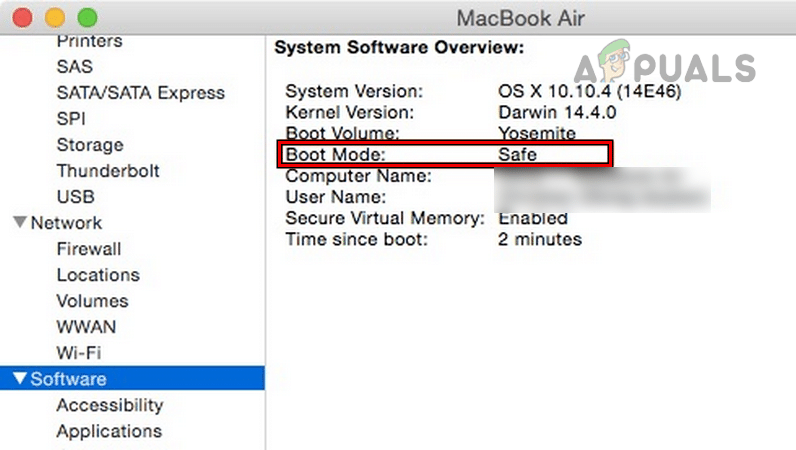Image resolution: width=796 pixels, height=450 pixels.
Task: Open SATA/SATA Express hardware info
Action: coord(140,93)
